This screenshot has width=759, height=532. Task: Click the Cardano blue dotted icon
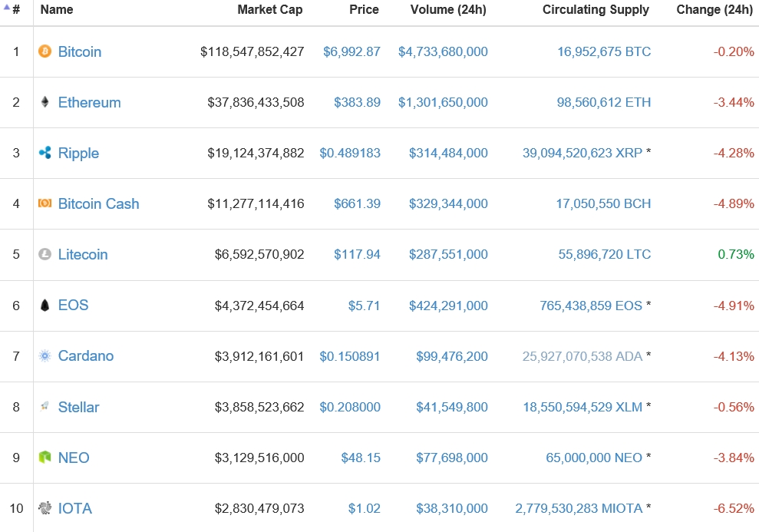tap(45, 356)
